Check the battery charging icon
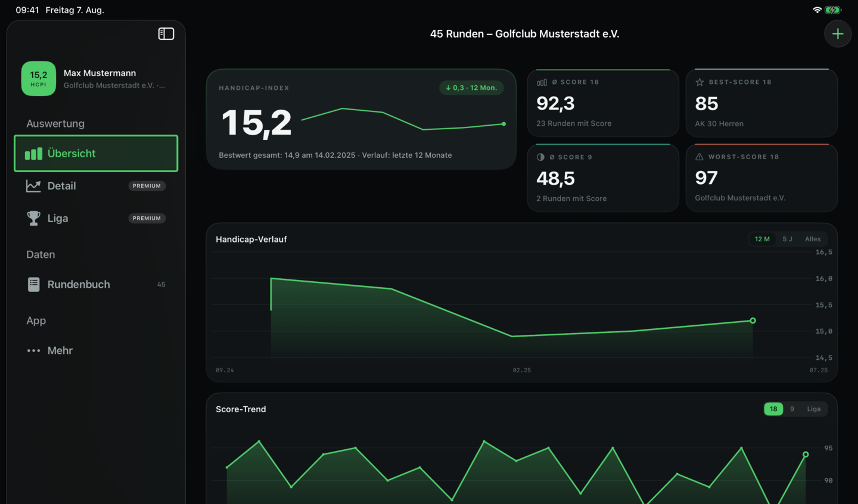The image size is (858, 504). (x=833, y=10)
